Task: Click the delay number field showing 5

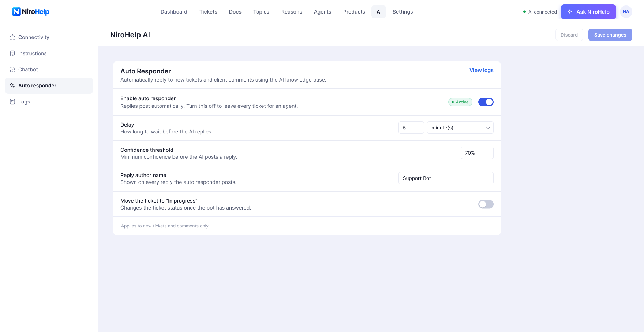Action: 411,128
